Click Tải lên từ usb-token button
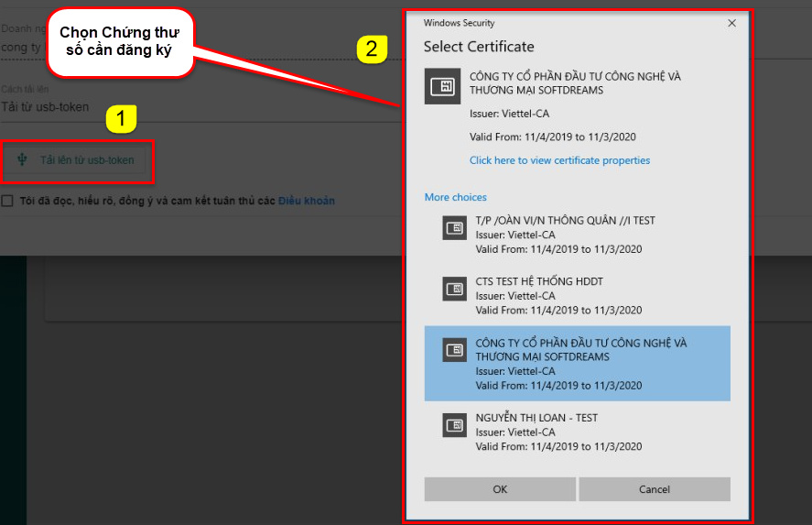This screenshot has height=525, width=812. coord(75,160)
